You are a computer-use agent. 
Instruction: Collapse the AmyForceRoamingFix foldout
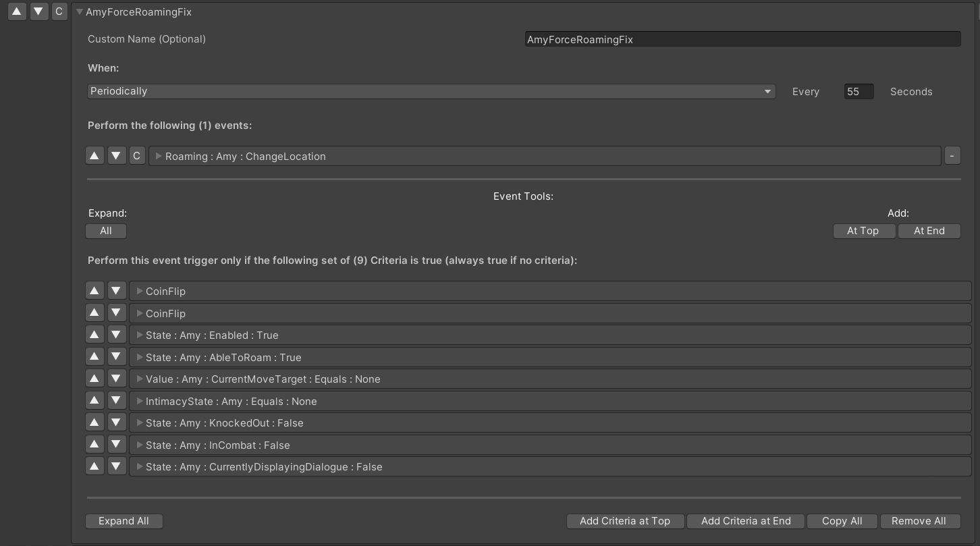pos(80,12)
